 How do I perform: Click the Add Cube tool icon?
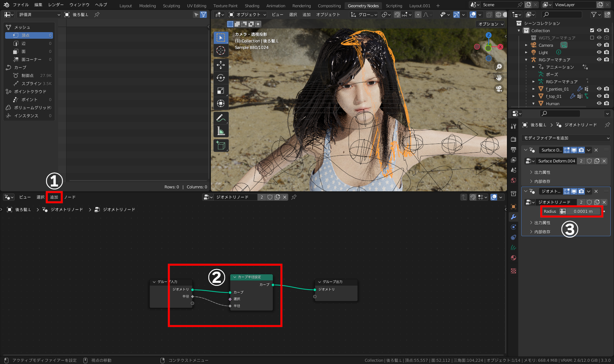(x=221, y=145)
